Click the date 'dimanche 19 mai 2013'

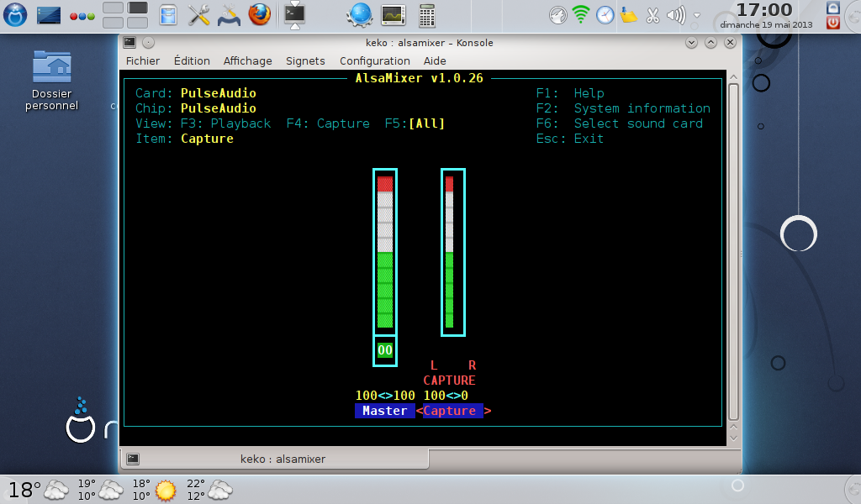click(x=766, y=24)
